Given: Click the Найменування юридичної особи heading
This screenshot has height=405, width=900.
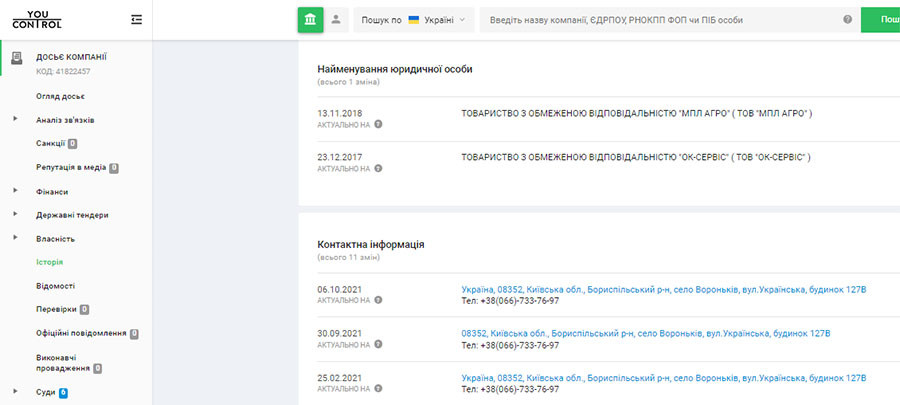Looking at the screenshot, I should coord(395,69).
